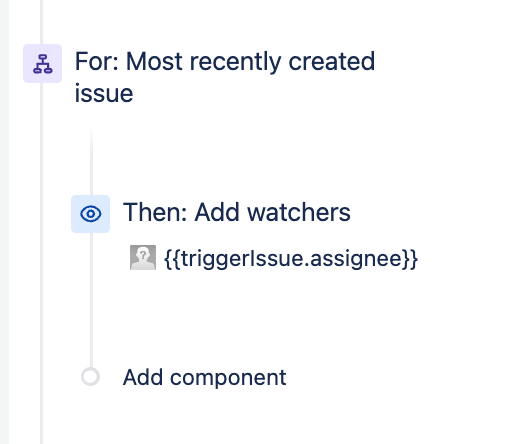The height and width of the screenshot is (444, 506).
Task: Click the left gray sidebar strip
Action: tap(4, 222)
